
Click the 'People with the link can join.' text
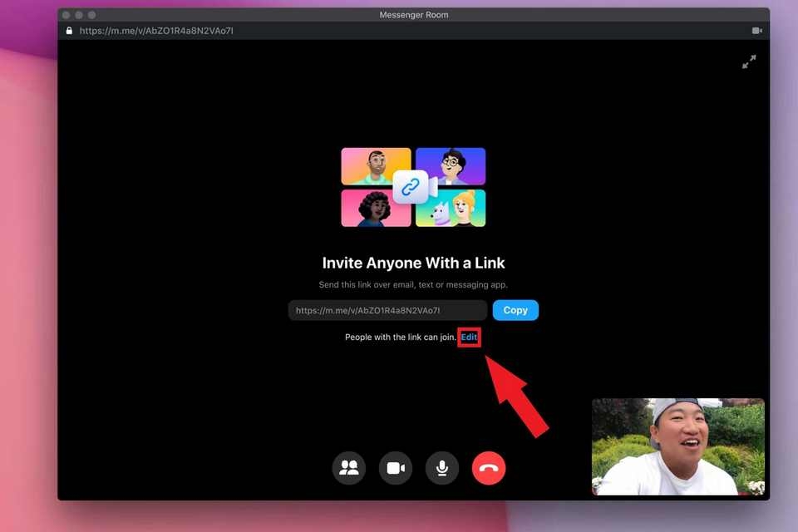coord(400,337)
